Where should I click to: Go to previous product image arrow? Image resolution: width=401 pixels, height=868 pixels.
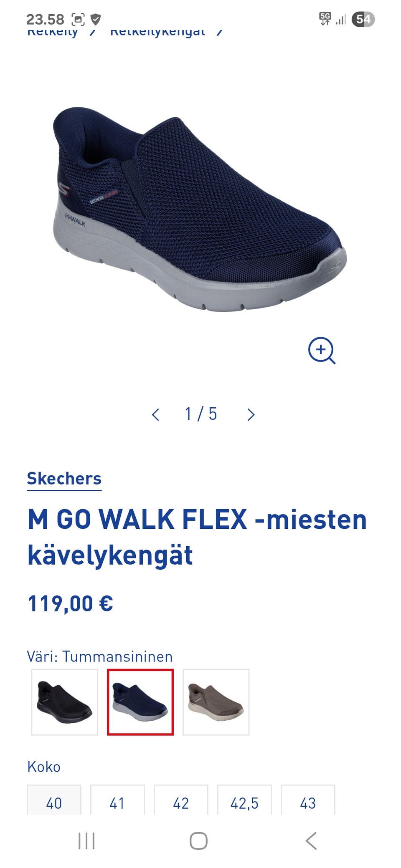[x=155, y=415]
